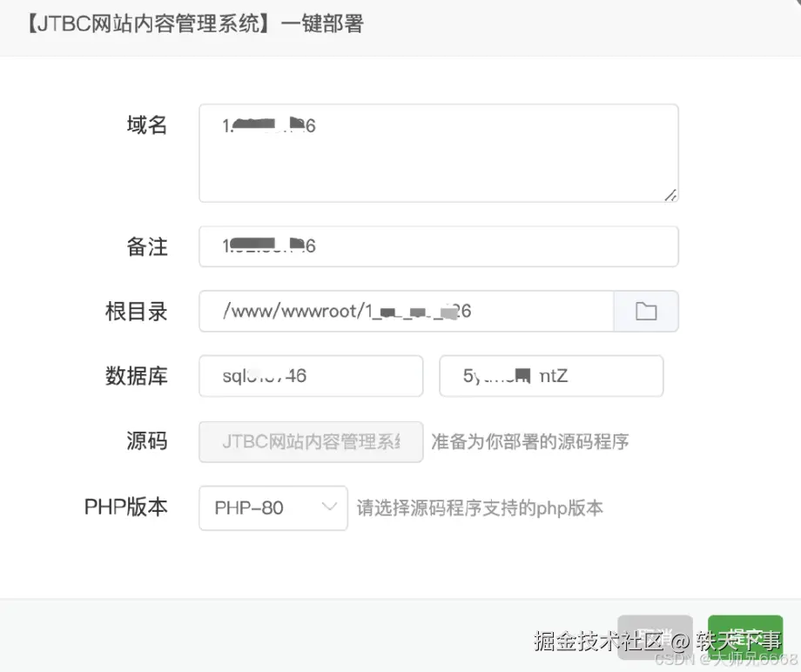The height and width of the screenshot is (672, 801).
Task: Click the 请选择源码程序支持的php版本 hint text
Action: [x=480, y=508]
